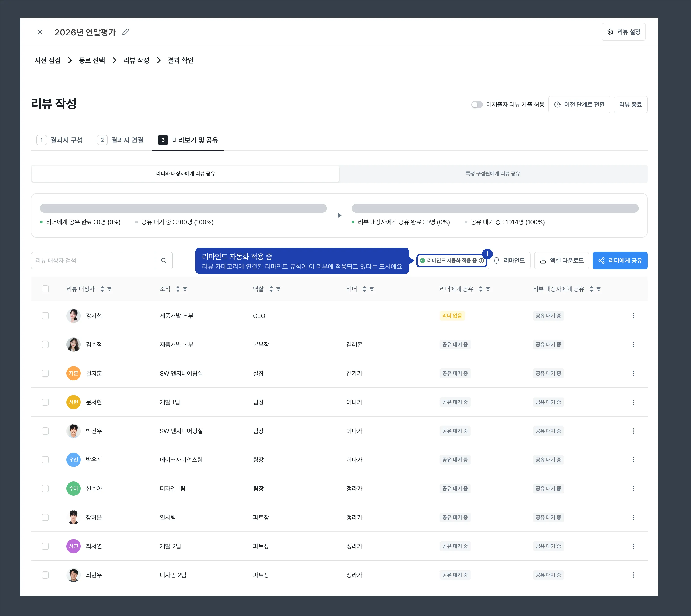691x616 pixels.
Task: Open filter dropdown on 리더 column
Action: [x=372, y=289]
